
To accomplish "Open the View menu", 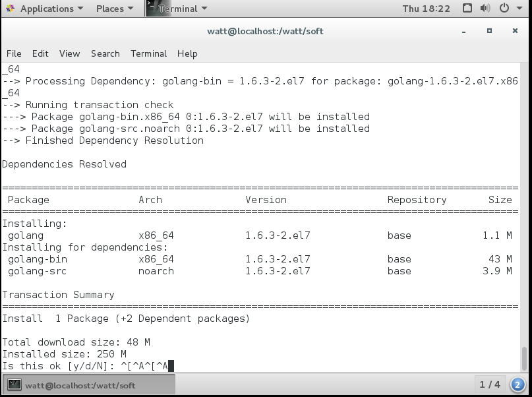I will [x=70, y=53].
